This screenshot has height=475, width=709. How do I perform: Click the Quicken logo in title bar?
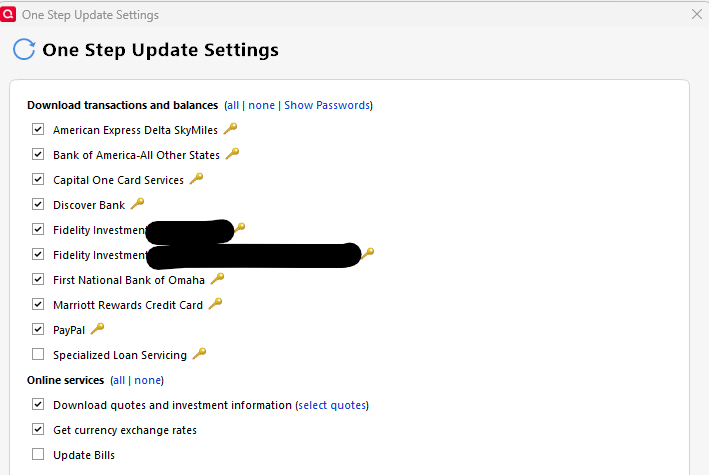point(8,14)
